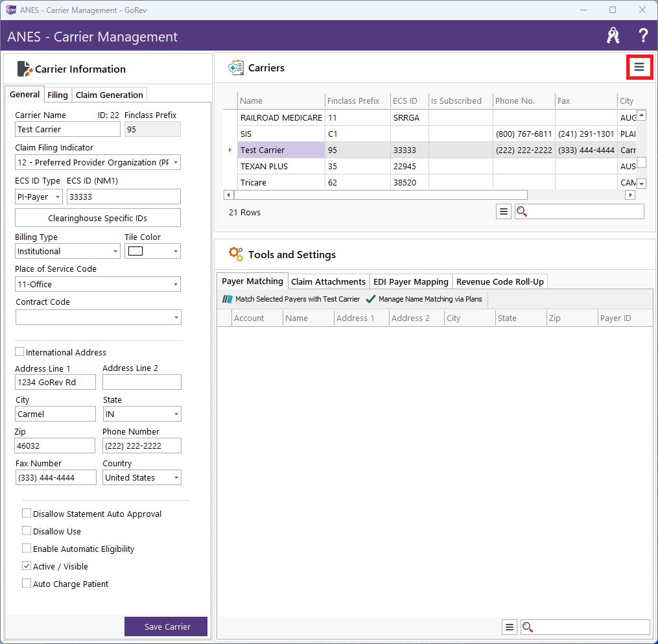Viewport: 658px width, 644px height.
Task: Click carriers grid scroll right arrow
Action: point(630,195)
